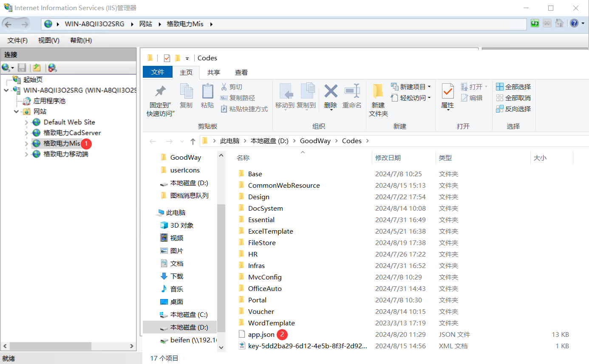Select the app.json file
589x364 pixels.
(x=261, y=335)
